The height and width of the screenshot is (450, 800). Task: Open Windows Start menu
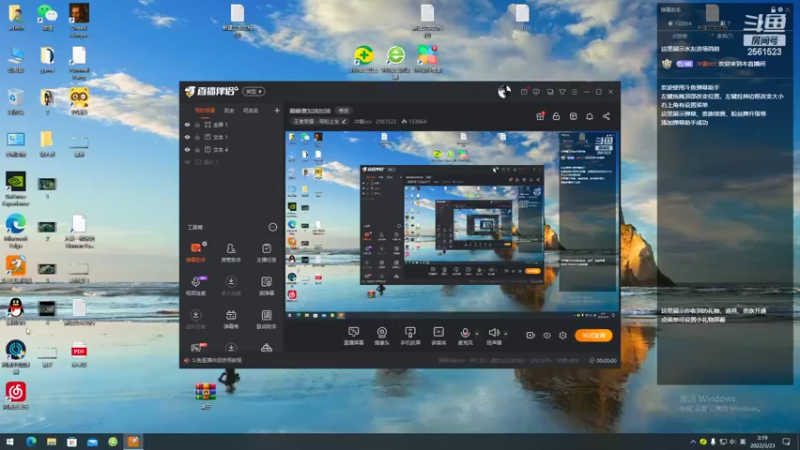click(x=10, y=442)
